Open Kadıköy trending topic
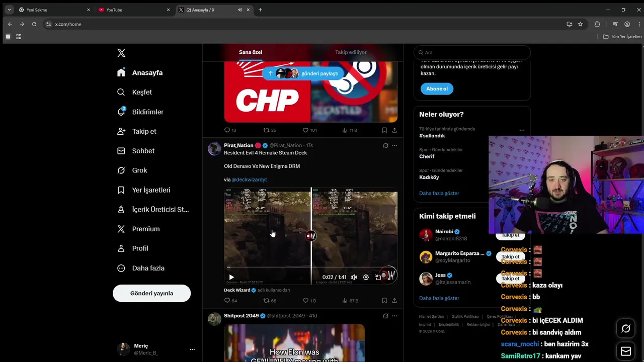The width and height of the screenshot is (644, 362). tap(429, 177)
